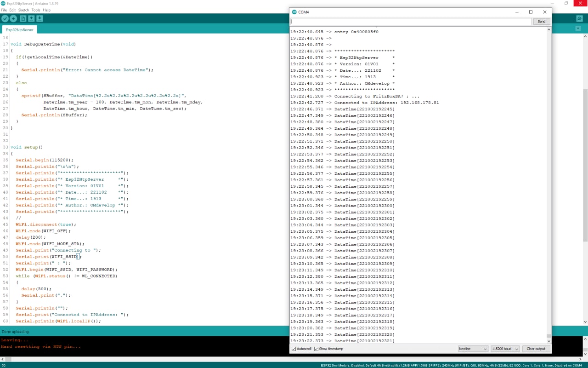Open the Tools menu
This screenshot has height=368, width=588.
tap(36, 10)
